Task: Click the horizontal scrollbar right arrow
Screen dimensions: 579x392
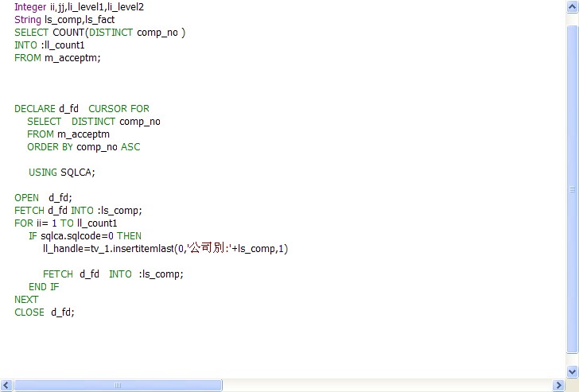Action: [559, 386]
